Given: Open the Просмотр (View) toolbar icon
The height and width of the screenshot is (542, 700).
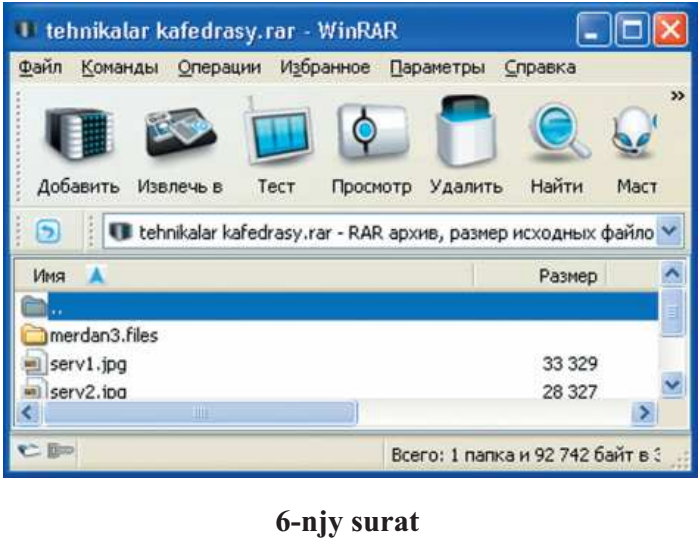Looking at the screenshot, I should tap(372, 132).
